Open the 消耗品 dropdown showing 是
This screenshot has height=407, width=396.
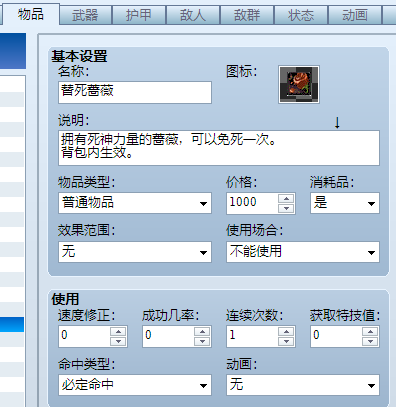345,203
